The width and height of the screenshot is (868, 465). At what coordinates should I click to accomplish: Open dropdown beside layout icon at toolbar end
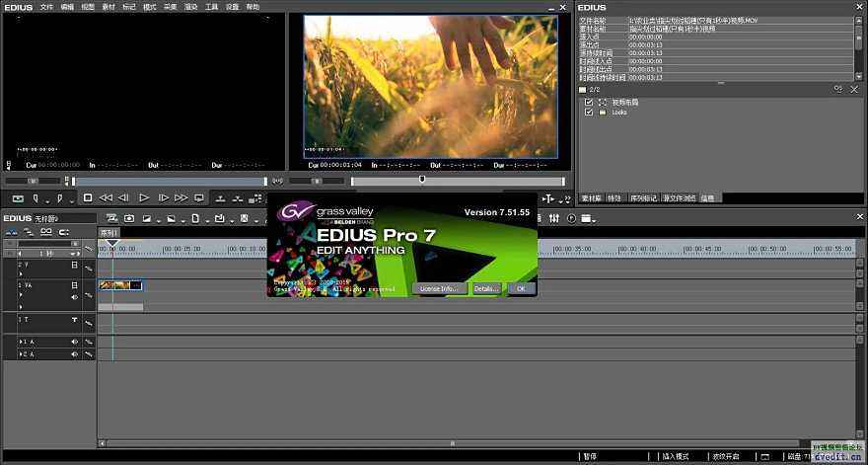tap(594, 220)
